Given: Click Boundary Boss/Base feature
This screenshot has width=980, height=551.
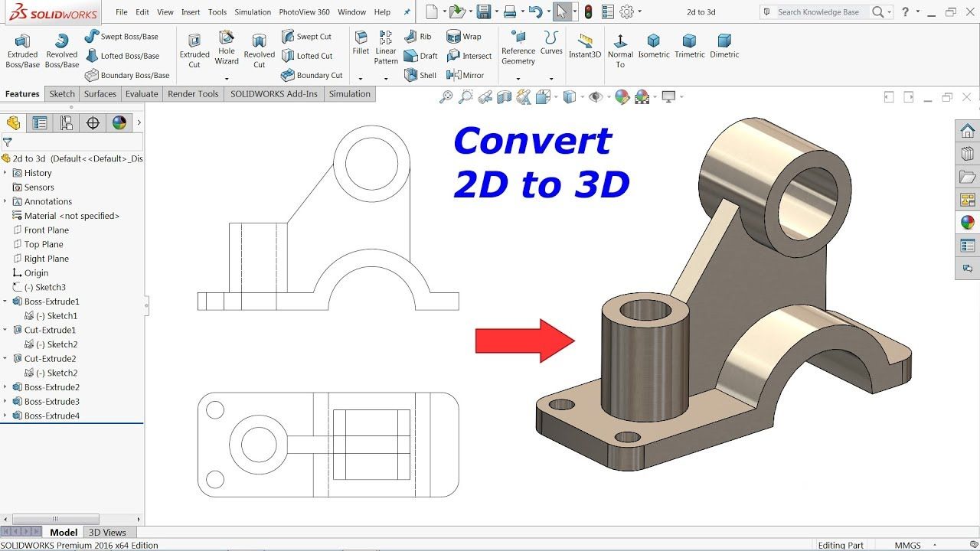Looking at the screenshot, I should tap(127, 75).
